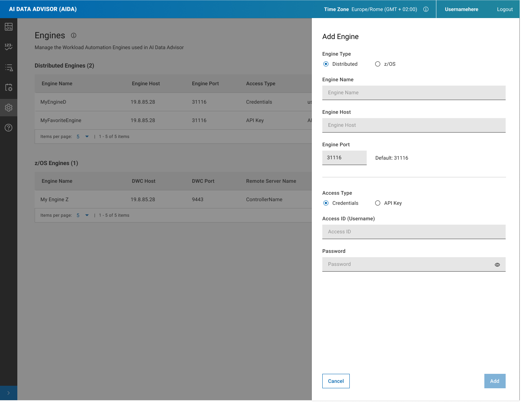Select the z/OS engine type radio button
The width and height of the screenshot is (532, 402).
[x=378, y=64]
